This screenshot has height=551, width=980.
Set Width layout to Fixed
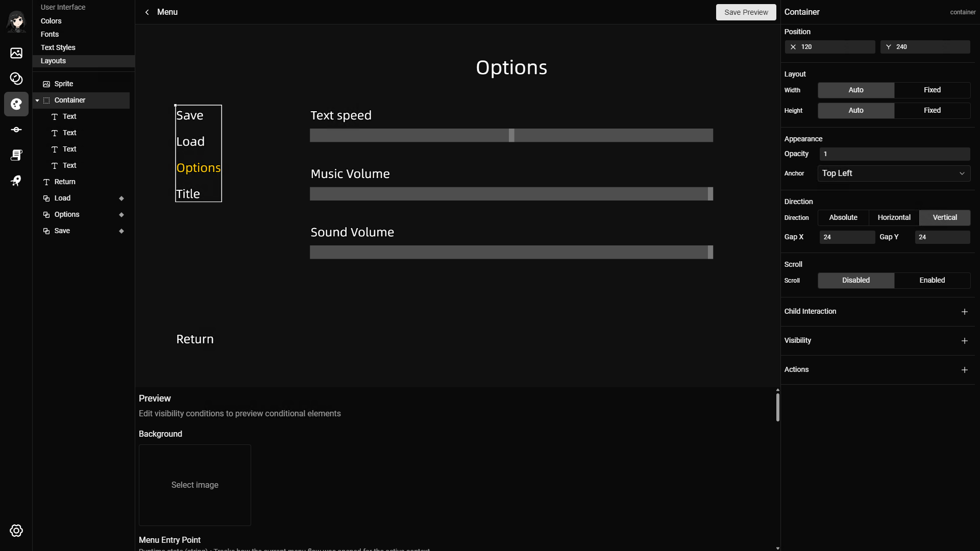click(x=932, y=90)
